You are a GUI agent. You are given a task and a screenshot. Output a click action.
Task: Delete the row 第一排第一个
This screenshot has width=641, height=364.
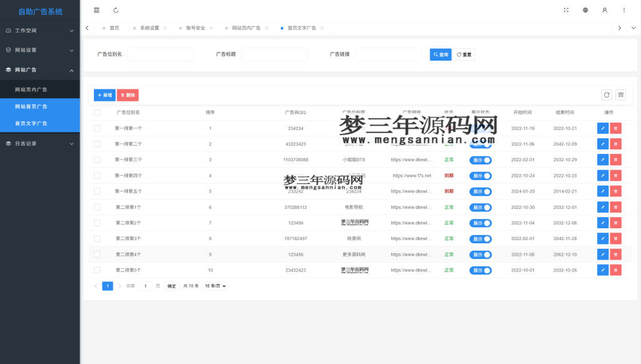pyautogui.click(x=616, y=128)
